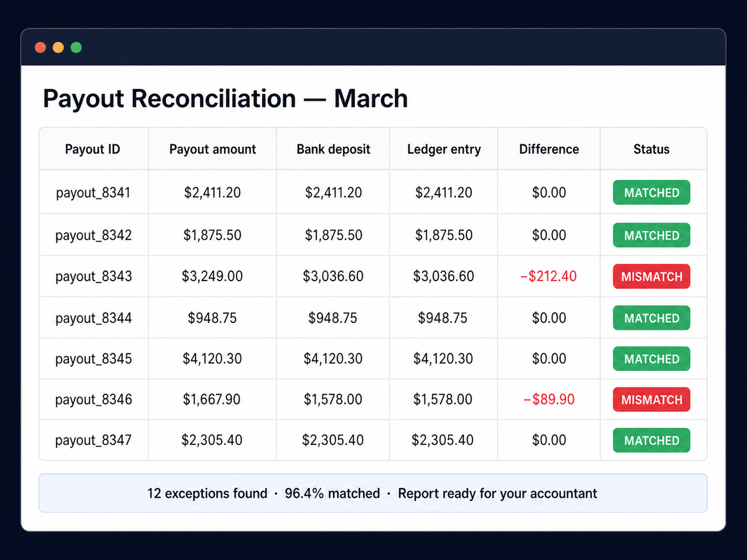747x560 pixels.
Task: Click the $0.00 difference for payout_8347
Action: [549, 441]
